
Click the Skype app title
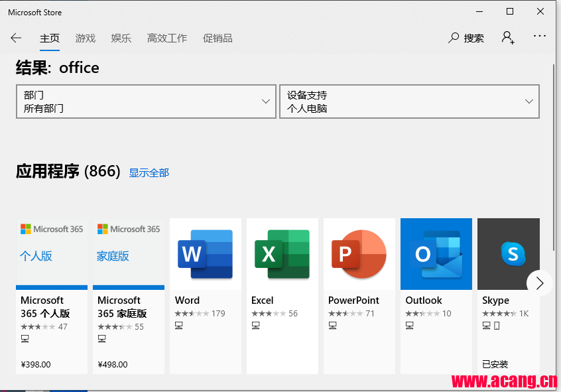(495, 300)
